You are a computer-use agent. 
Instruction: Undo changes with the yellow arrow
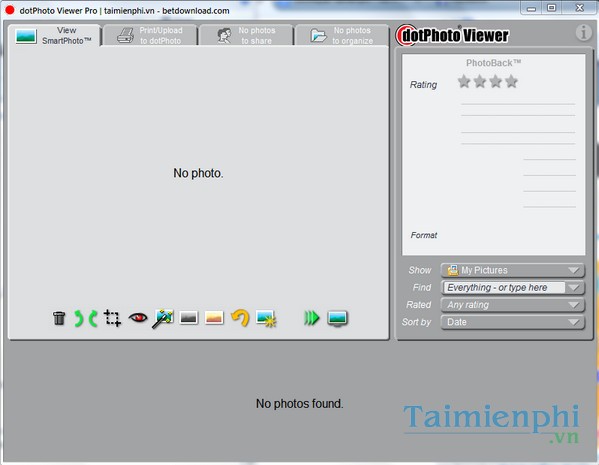tap(240, 318)
